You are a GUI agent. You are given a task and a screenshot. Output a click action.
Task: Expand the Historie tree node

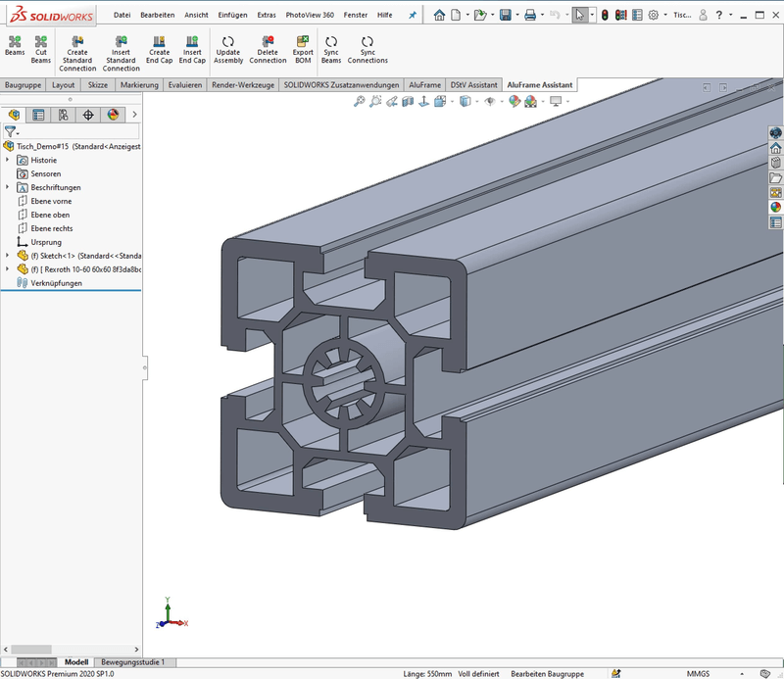point(8,160)
